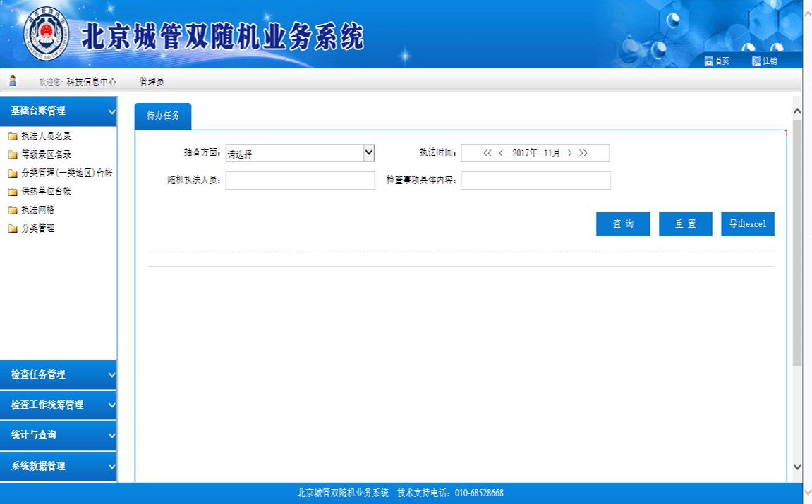The width and height of the screenshot is (812, 504).
Task: Open the 抽查方面 dropdown list
Action: [368, 153]
